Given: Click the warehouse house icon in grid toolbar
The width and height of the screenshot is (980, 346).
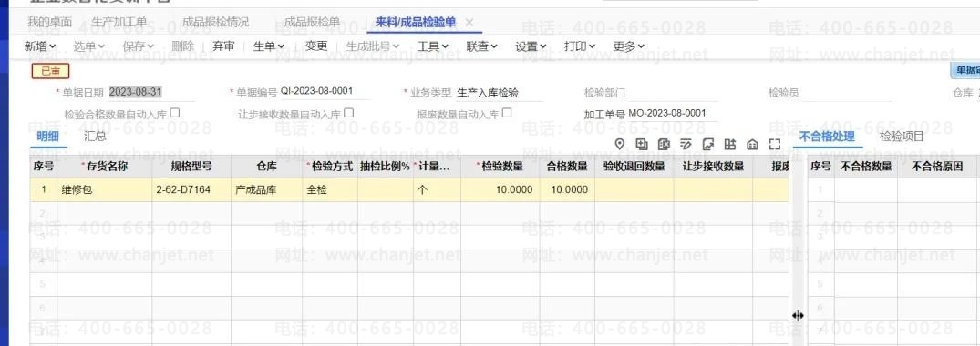Looking at the screenshot, I should coord(752,144).
